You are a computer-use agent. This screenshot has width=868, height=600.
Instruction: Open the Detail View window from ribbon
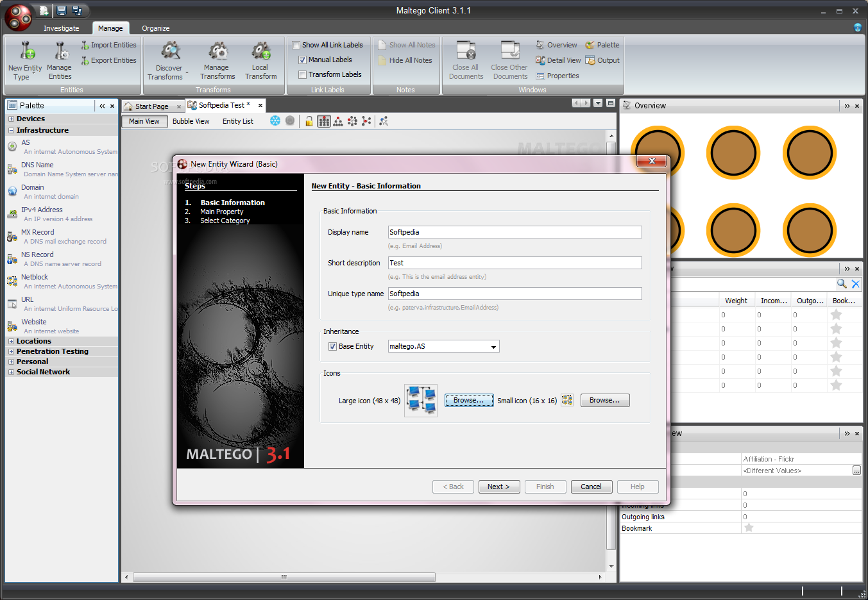(558, 60)
